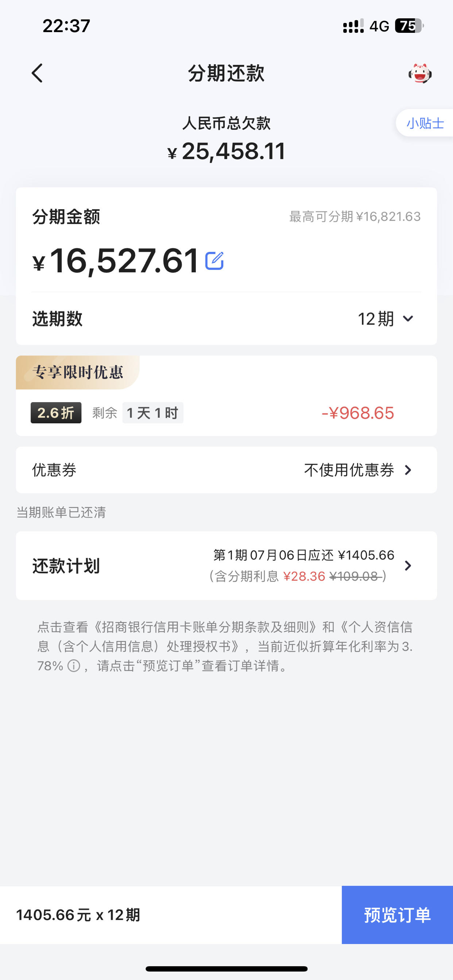
Task: Expand the 12期 installment period dropdown
Action: click(385, 319)
